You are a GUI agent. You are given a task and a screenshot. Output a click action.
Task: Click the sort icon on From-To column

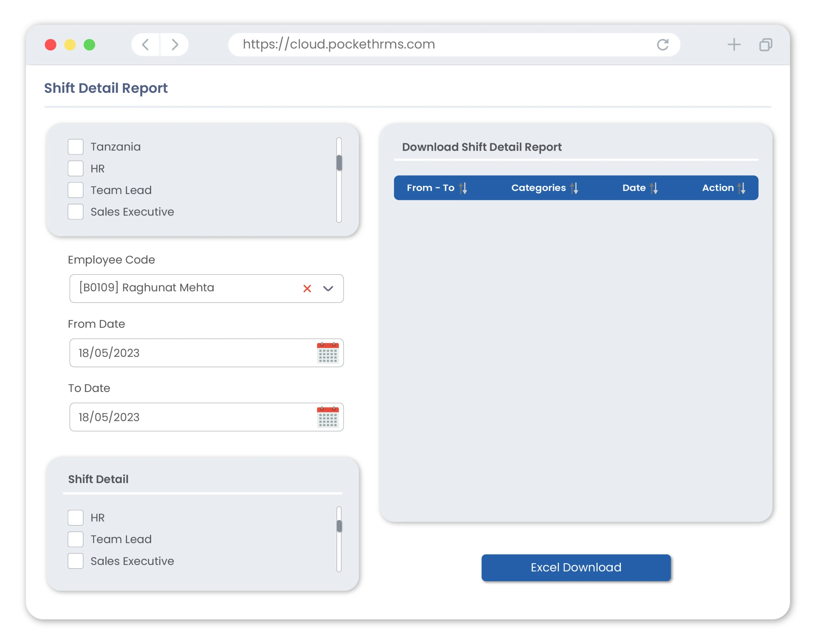click(x=464, y=187)
